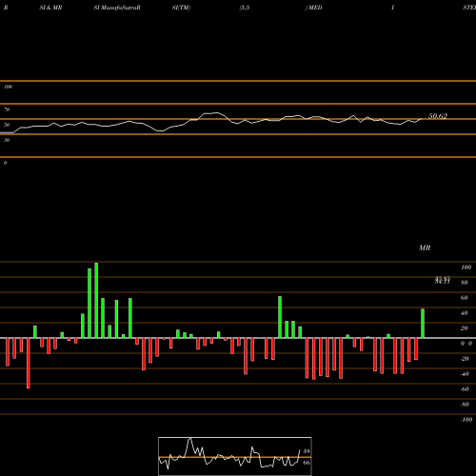Select the 'SI(TM)' header text
Screen dimensions: 476x476
tap(181, 8)
